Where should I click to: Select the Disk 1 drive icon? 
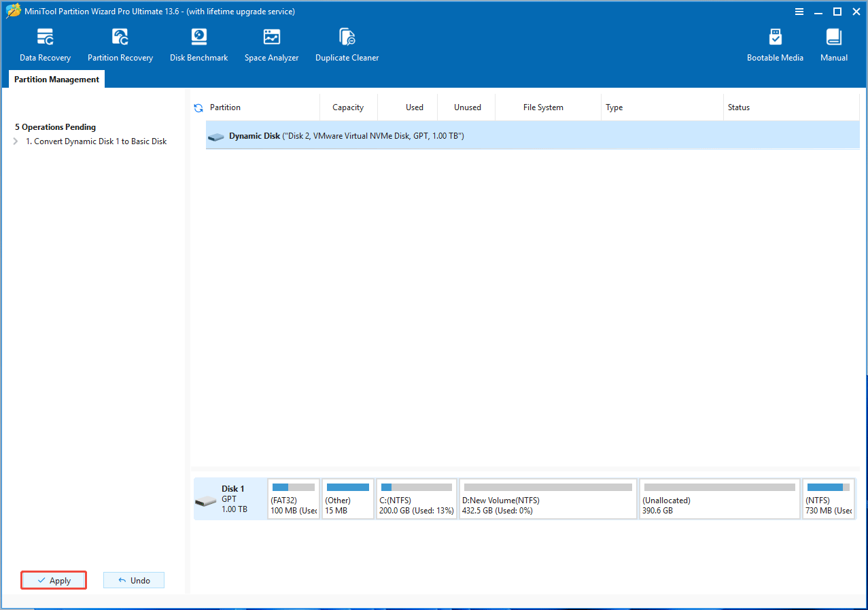[x=205, y=502]
